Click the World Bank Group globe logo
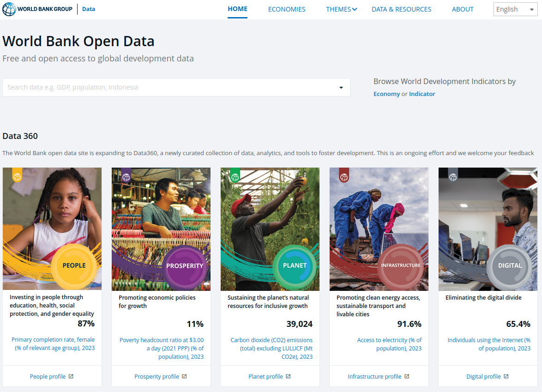Image resolution: width=542 pixels, height=392 pixels. tap(9, 9)
